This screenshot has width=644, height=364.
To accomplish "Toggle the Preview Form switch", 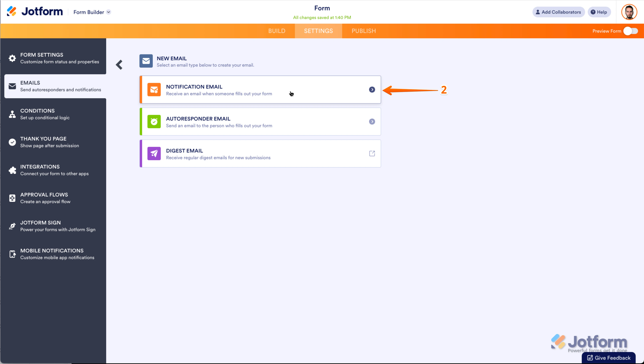I will (631, 31).
